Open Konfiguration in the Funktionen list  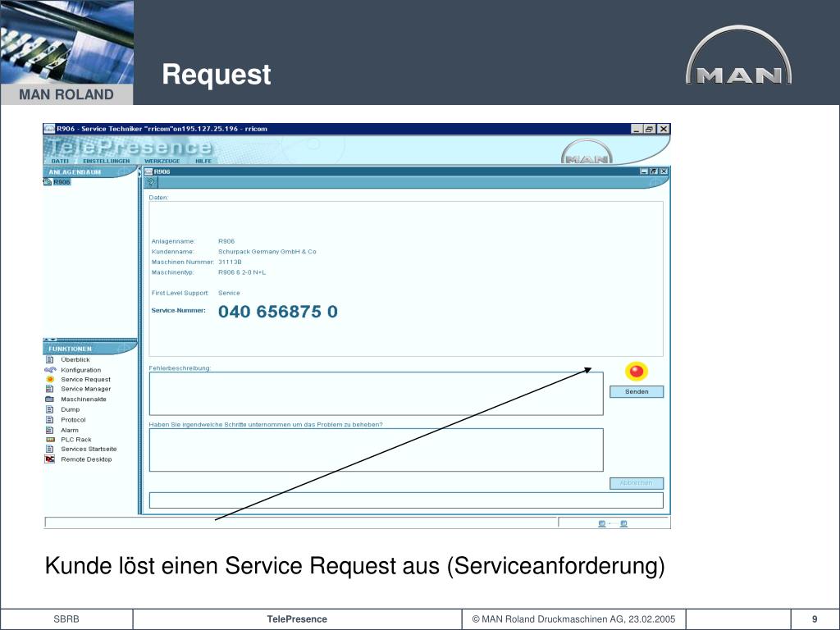coord(80,370)
